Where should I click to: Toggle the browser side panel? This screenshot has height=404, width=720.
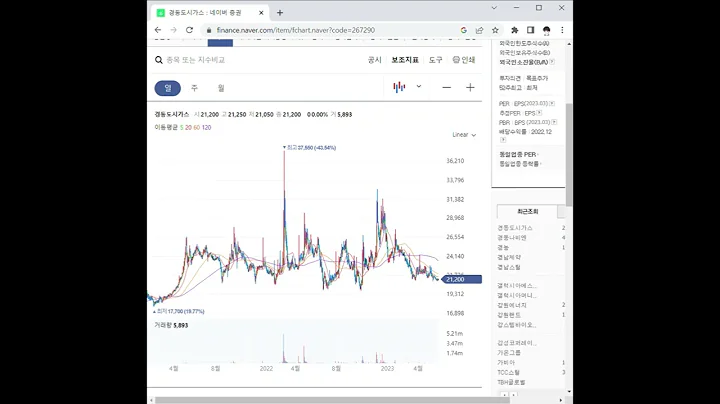click(x=530, y=30)
